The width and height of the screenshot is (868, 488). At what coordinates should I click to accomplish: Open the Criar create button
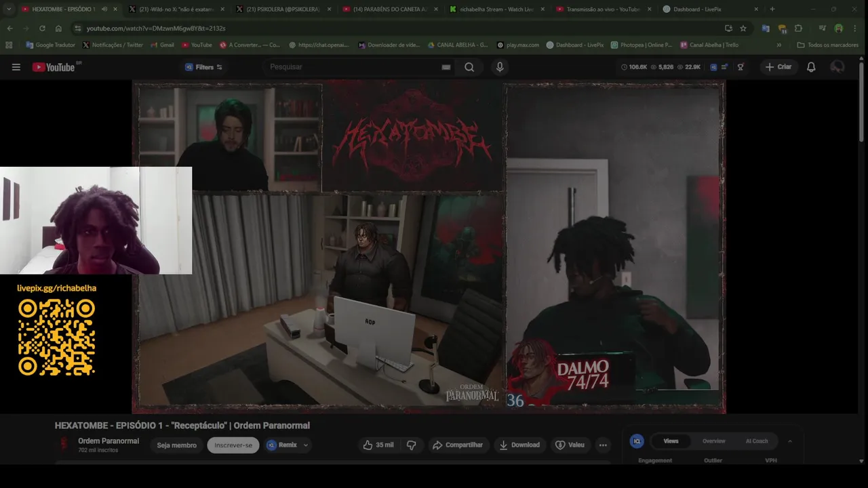(778, 67)
